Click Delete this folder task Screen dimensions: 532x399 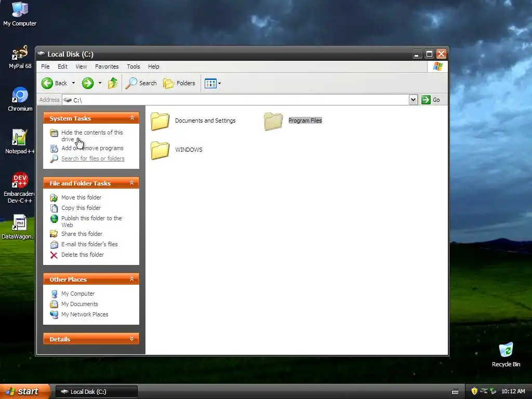83,255
